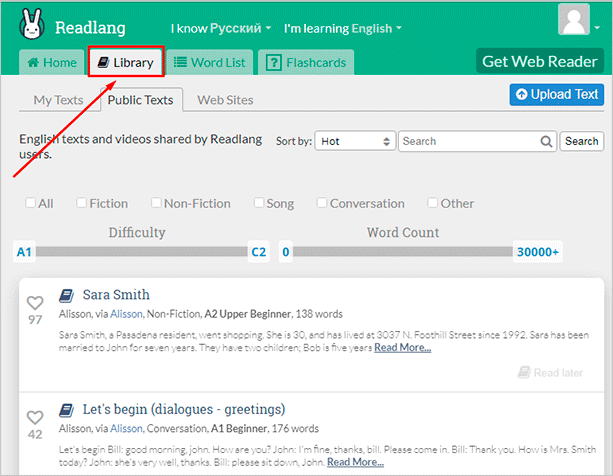The height and width of the screenshot is (476, 613).
Task: Click the Read later bookmark icon
Action: tap(525, 372)
